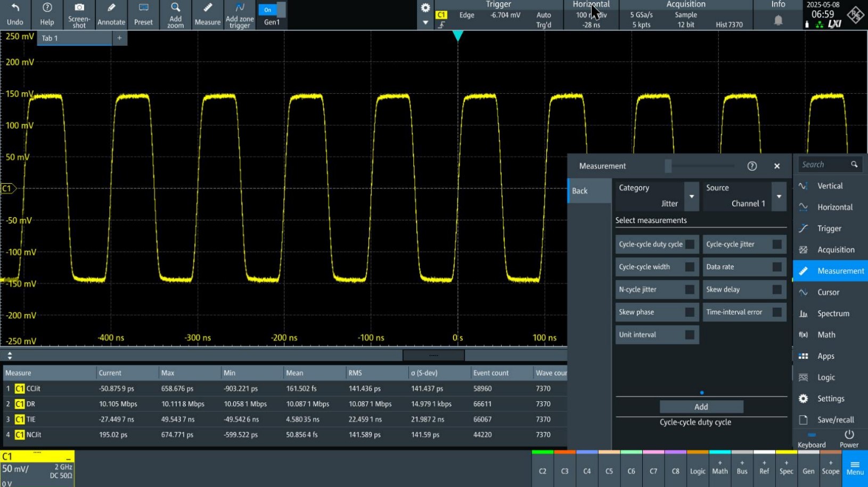Adjust the Measurement dialog transparency slider
The height and width of the screenshot is (487, 868).
[668, 166]
